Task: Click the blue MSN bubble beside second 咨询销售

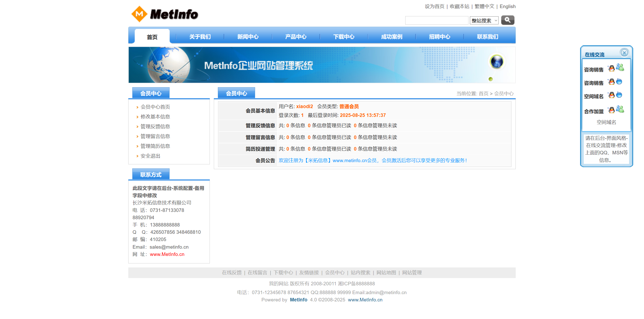Action: click(x=619, y=81)
